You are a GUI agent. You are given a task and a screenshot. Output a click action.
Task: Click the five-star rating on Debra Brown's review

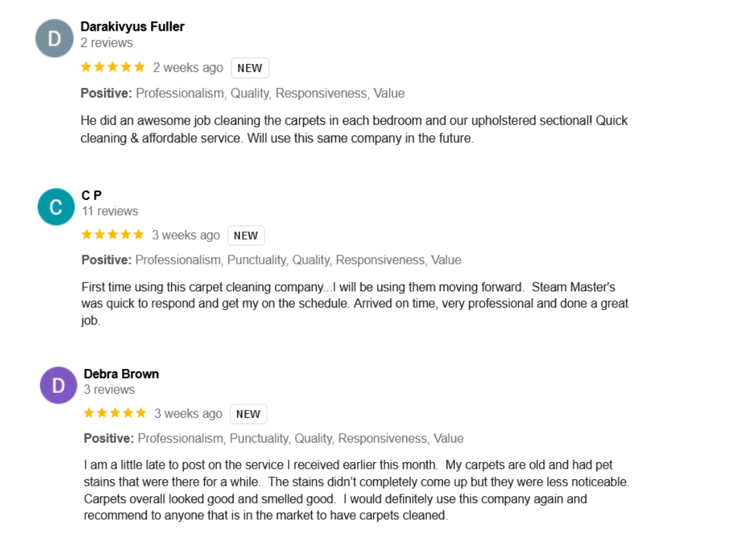tap(115, 413)
